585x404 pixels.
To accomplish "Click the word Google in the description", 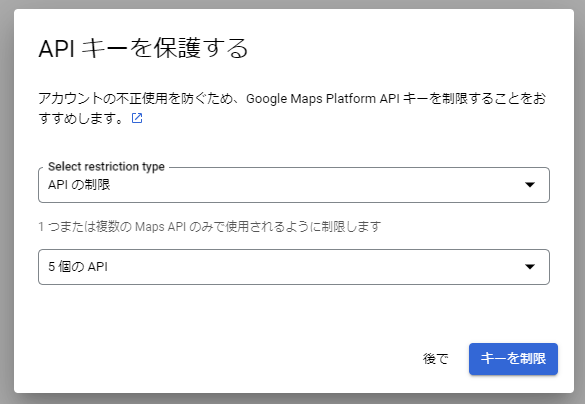I will pyautogui.click(x=267, y=99).
